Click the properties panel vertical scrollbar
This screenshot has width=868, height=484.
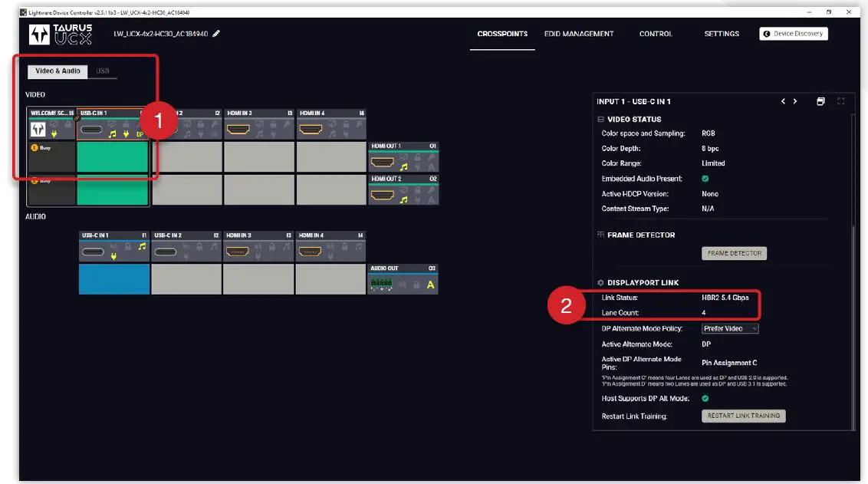pyautogui.click(x=853, y=327)
